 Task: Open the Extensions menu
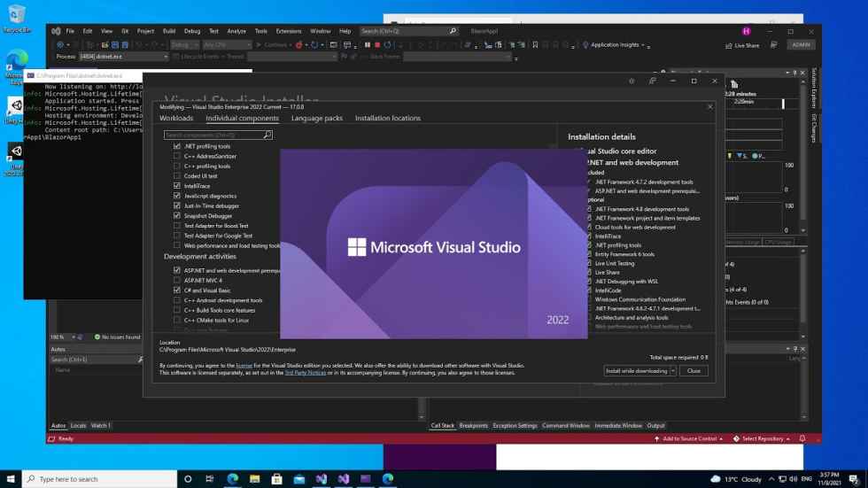tap(289, 31)
